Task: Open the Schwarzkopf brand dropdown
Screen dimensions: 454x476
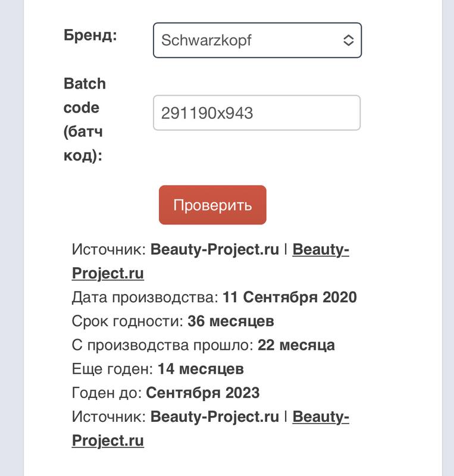Action: point(250,40)
